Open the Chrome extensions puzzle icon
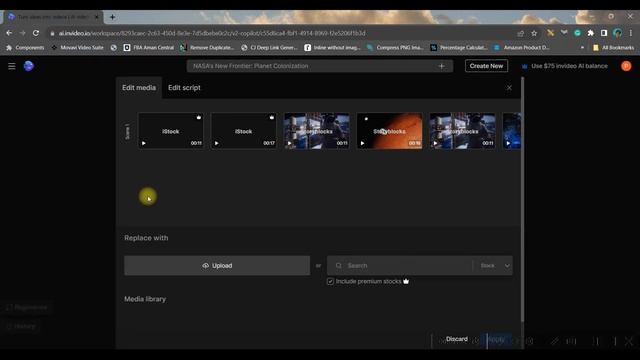Viewport: 640px width, 360px height. [x=590, y=33]
